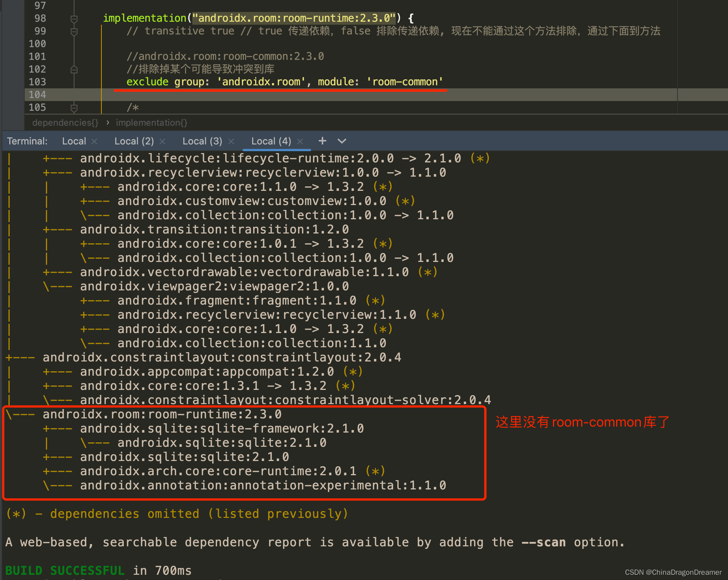This screenshot has width=728, height=580.
Task: Click the "androidx.room:room-runtime:2.3.0" string
Action: 294,18
